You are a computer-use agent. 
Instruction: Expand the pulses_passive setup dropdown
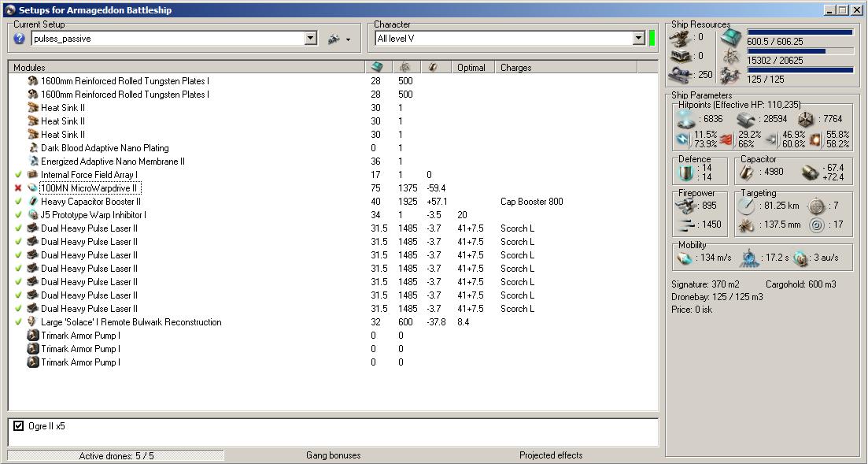click(311, 39)
